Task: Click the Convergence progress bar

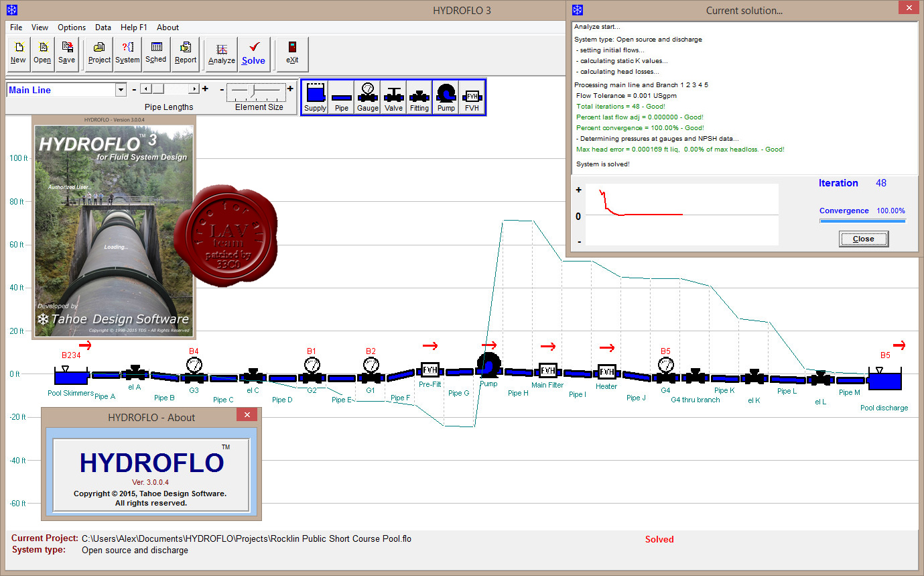Action: click(862, 221)
